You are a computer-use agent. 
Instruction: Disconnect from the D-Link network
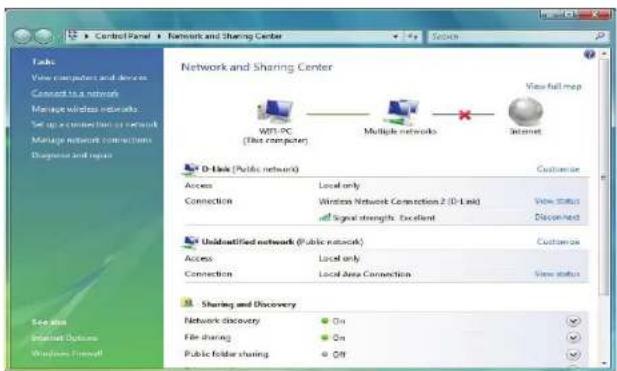click(x=557, y=217)
